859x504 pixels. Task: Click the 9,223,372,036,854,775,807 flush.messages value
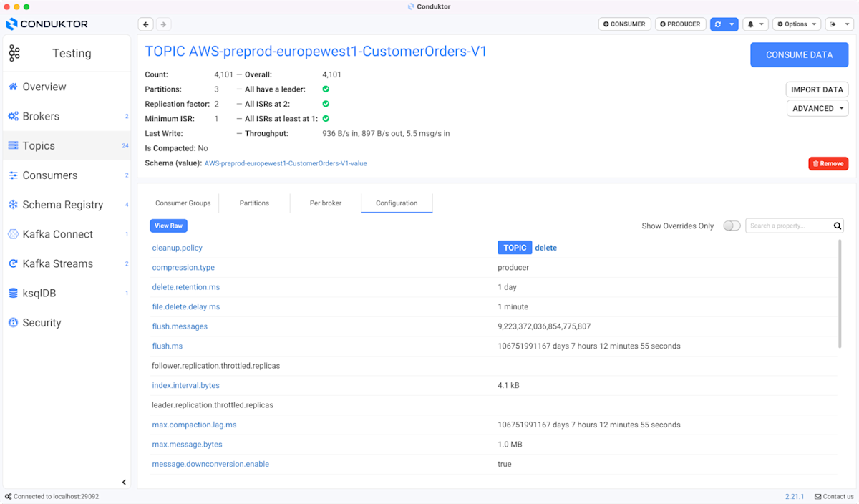[544, 326]
